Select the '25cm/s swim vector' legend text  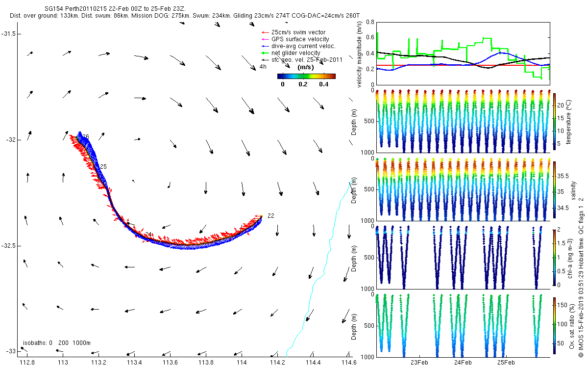(298, 32)
